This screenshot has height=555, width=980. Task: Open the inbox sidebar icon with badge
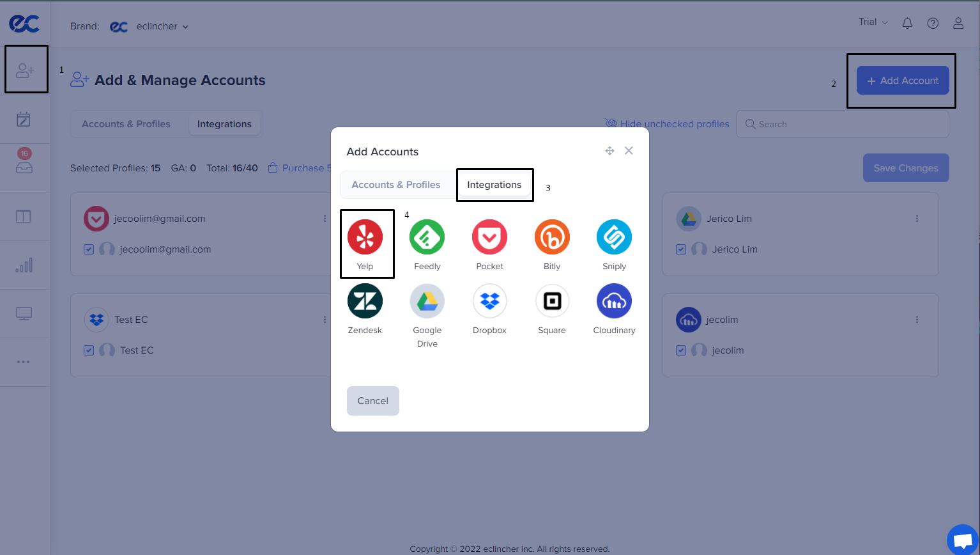24,168
